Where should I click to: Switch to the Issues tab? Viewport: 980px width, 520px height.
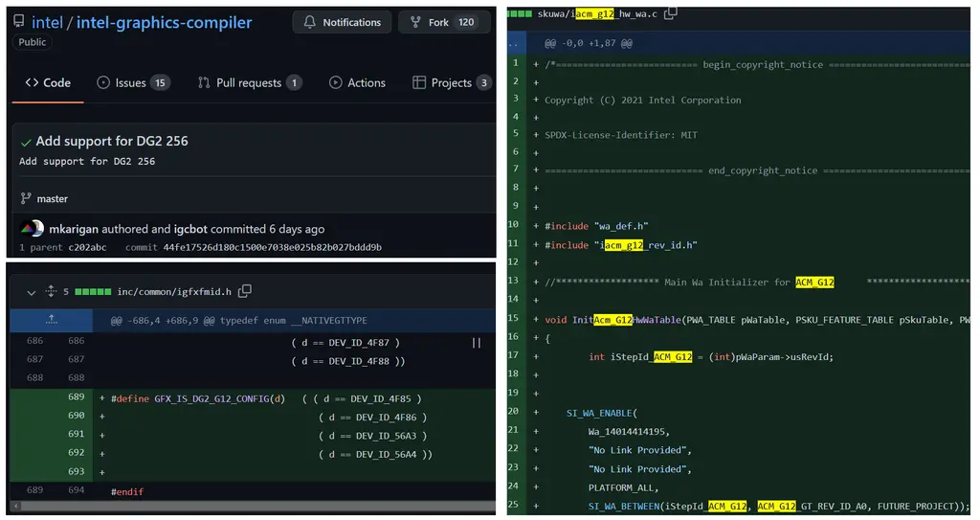[132, 83]
